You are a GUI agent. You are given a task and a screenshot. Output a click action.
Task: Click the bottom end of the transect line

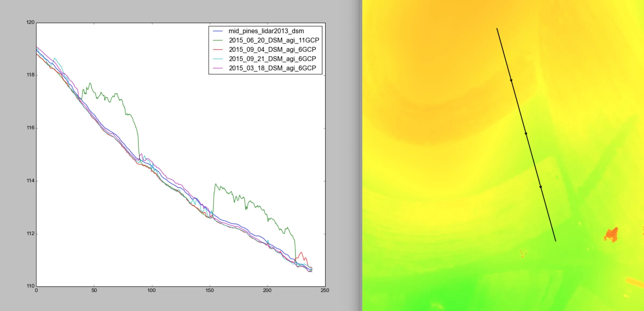555,241
